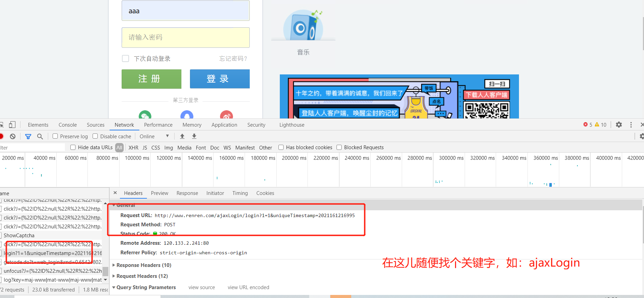Switch to the Performance tab
The image size is (644, 298).
pos(158,125)
